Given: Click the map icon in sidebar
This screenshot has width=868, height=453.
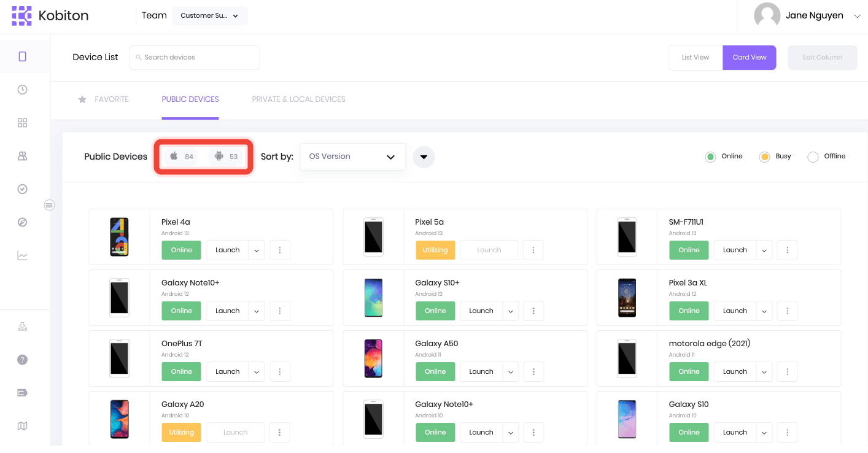Looking at the screenshot, I should (23, 426).
